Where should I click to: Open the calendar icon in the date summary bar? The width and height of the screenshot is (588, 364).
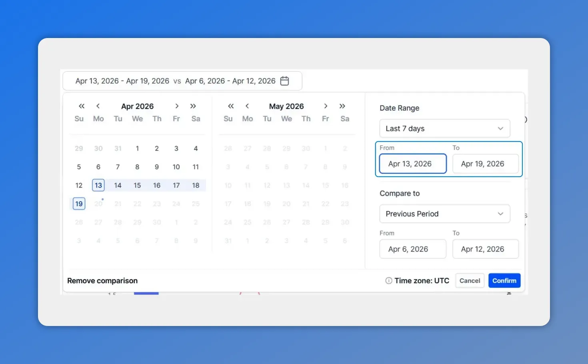(284, 81)
